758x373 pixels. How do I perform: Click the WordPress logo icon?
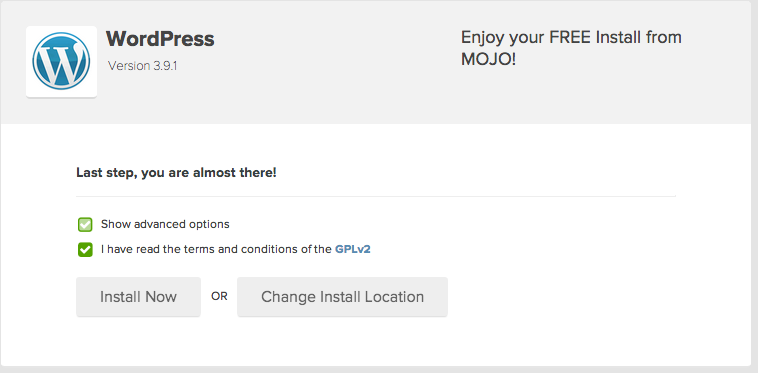click(61, 61)
